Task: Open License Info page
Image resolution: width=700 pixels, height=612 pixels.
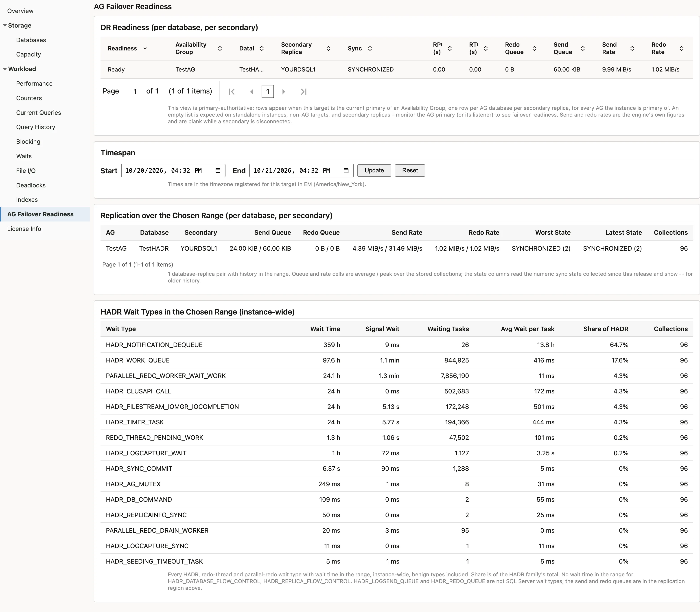Action: [24, 229]
